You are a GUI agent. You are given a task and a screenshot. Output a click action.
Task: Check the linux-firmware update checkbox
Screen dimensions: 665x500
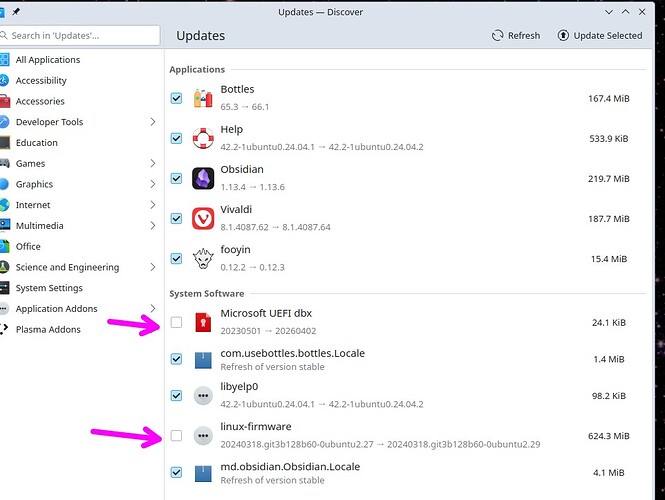(x=176, y=436)
